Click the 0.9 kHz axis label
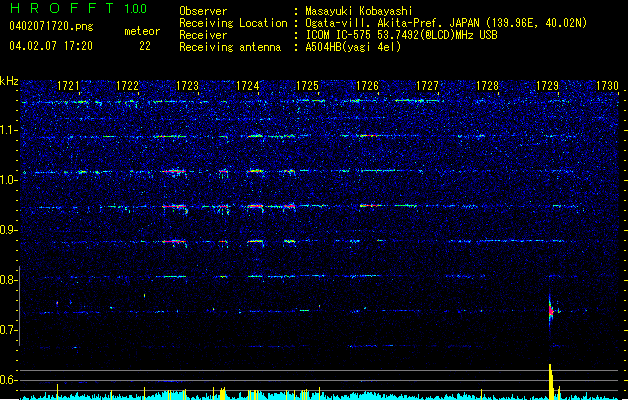The width and height of the screenshot is (629, 400). click(x=9, y=230)
